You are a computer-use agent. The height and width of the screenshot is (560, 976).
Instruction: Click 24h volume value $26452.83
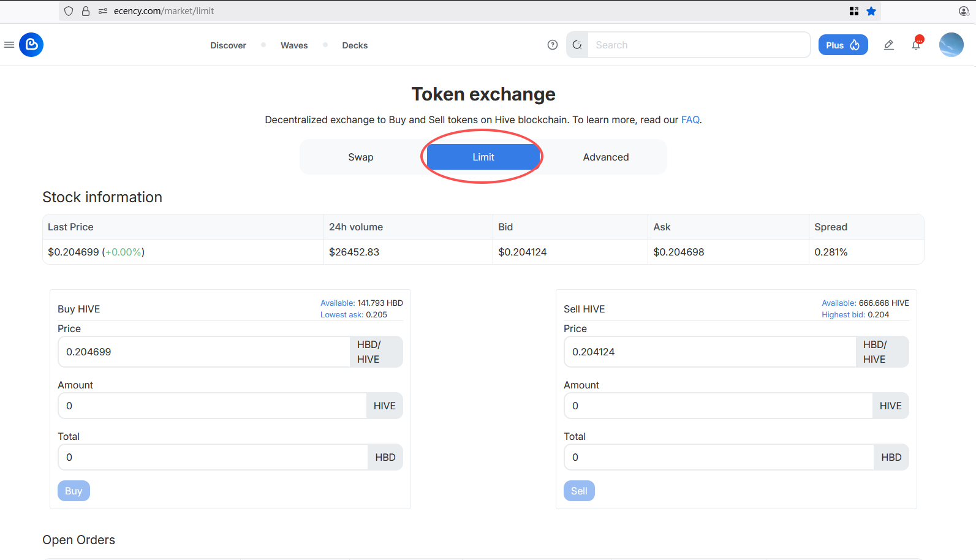click(x=354, y=252)
